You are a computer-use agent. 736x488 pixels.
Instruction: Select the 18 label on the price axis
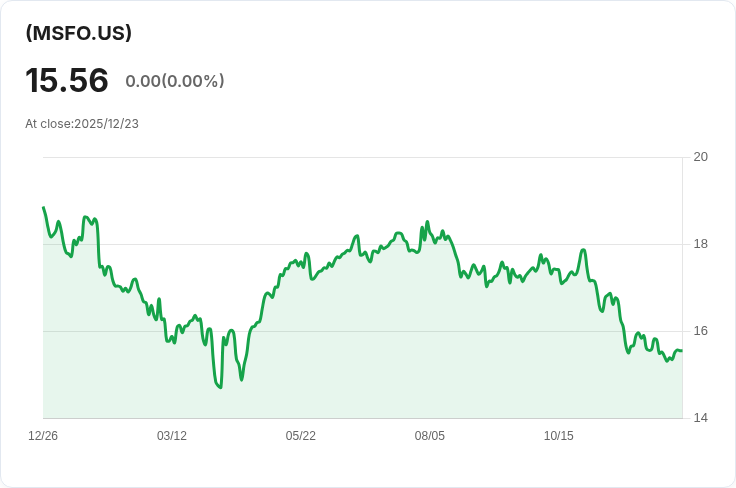point(700,244)
